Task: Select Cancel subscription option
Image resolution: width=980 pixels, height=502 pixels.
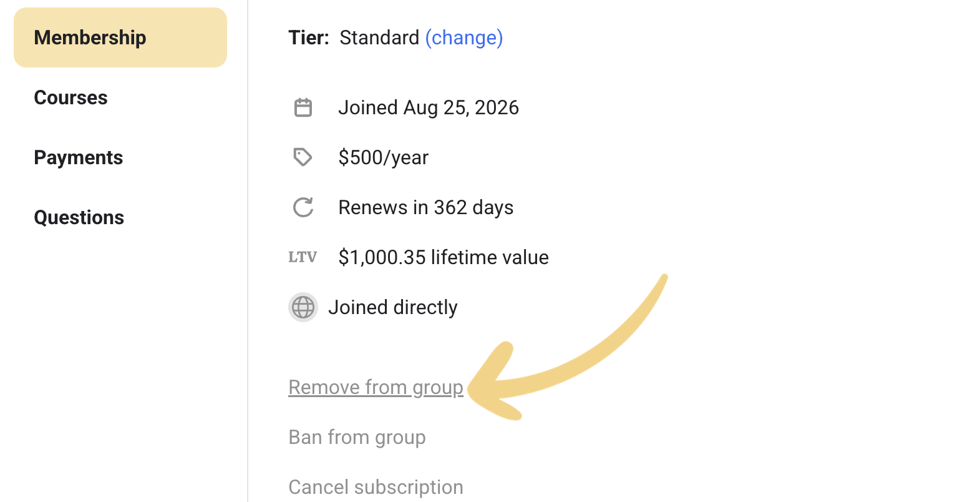Action: point(376,487)
